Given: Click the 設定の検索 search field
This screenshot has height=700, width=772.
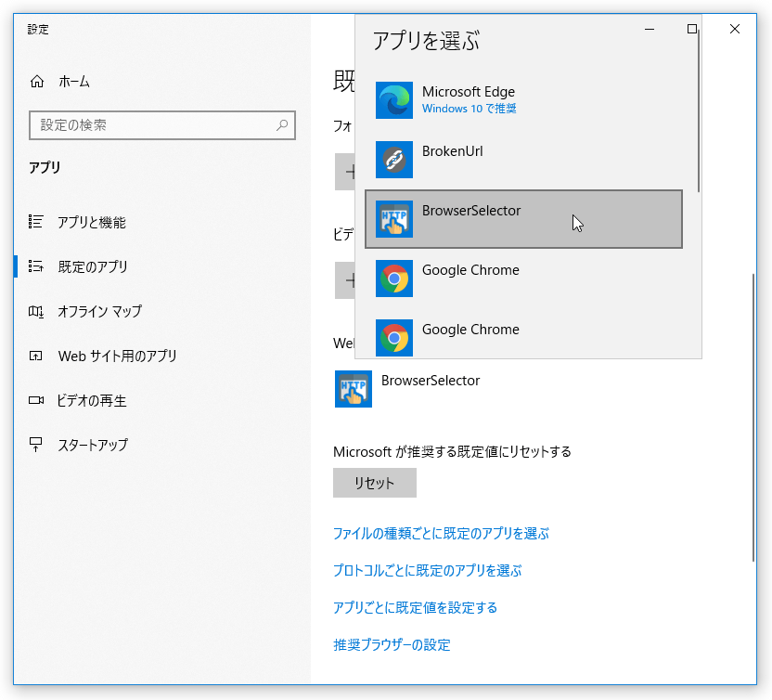Looking at the screenshot, I should [x=162, y=125].
